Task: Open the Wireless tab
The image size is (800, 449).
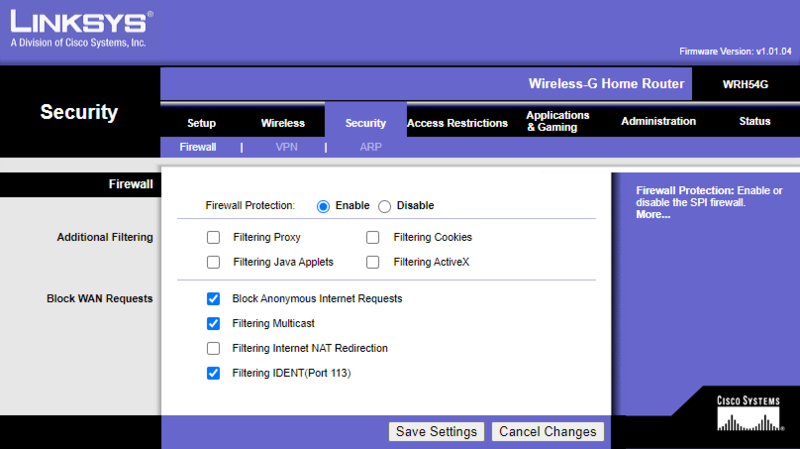Action: [283, 123]
